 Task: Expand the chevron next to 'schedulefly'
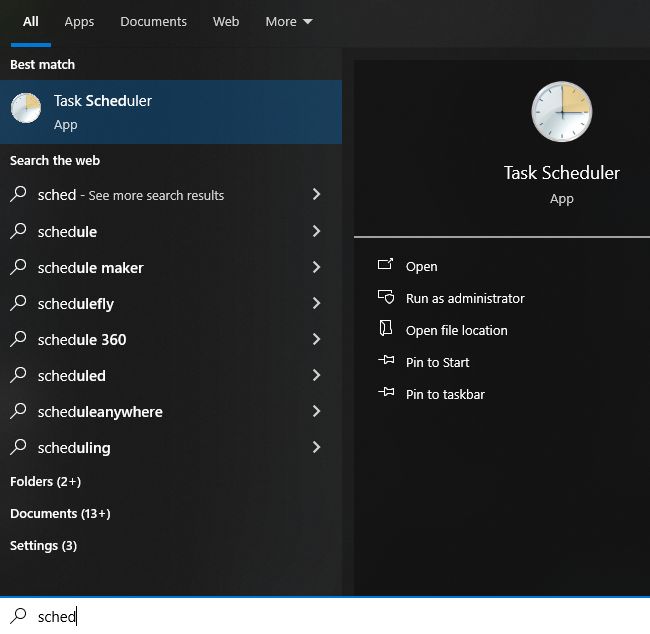316,303
